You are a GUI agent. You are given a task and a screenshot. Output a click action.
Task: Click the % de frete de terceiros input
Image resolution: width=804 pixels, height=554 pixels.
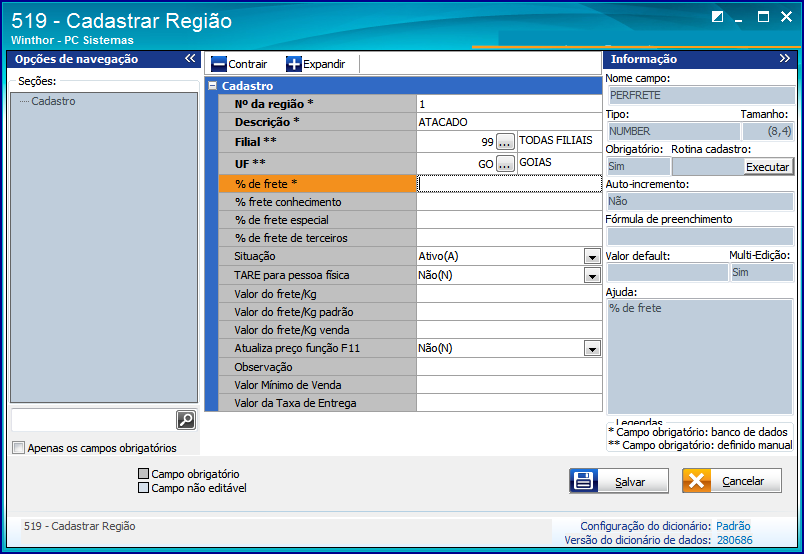[x=509, y=238]
